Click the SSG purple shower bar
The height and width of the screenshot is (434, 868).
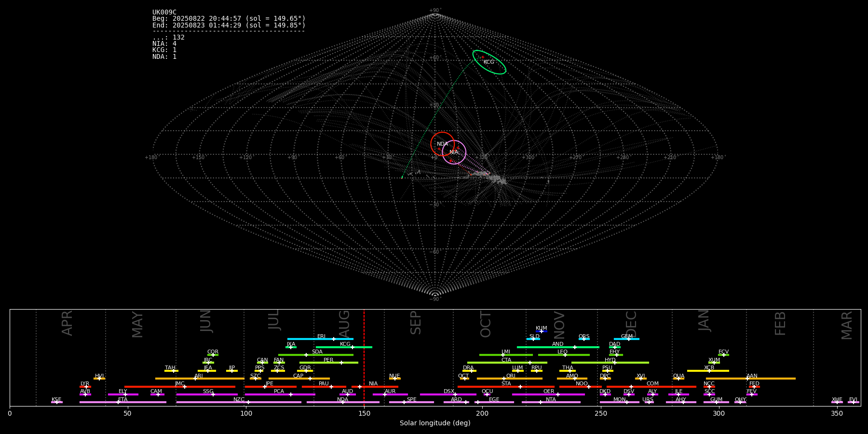click(207, 394)
